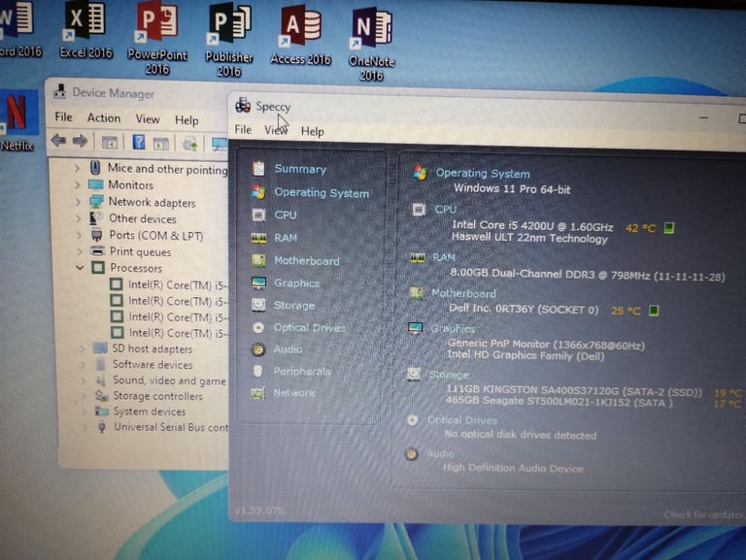Screen dimensions: 746x560
Task: Click the blue Help icon in Device Manager toolbar
Action: point(139,142)
